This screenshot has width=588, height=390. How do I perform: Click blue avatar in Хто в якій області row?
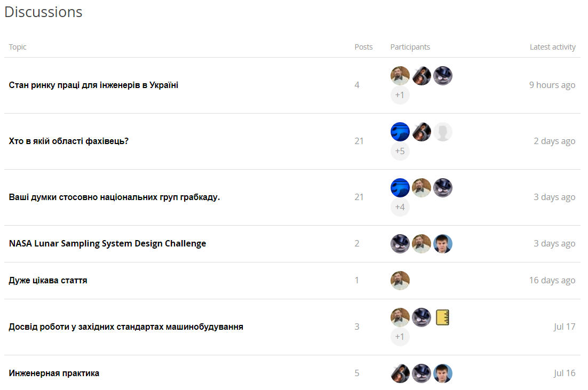[400, 132]
